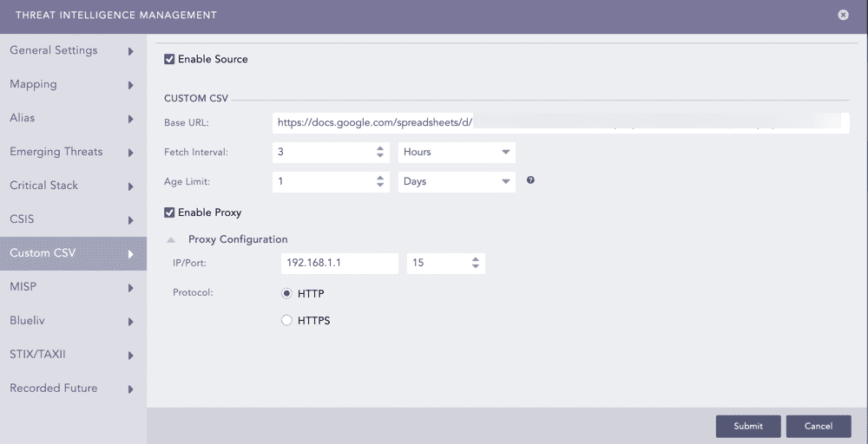Uncheck the Enable Source checkbox

169,59
